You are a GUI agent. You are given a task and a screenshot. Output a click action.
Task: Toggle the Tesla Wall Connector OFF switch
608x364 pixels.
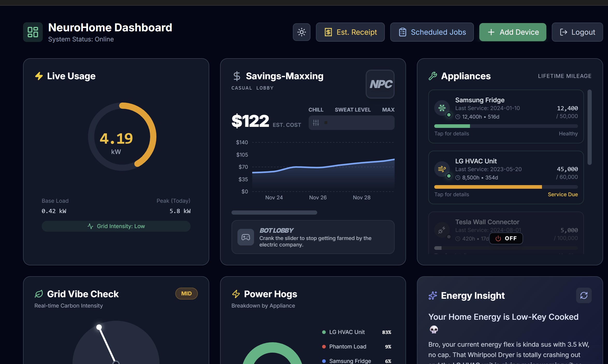pyautogui.click(x=506, y=238)
